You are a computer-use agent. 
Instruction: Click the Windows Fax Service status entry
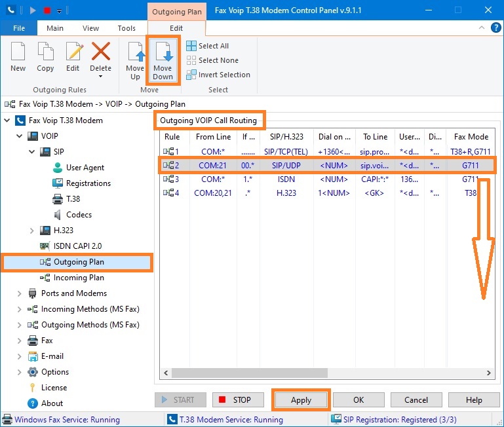coord(61,420)
